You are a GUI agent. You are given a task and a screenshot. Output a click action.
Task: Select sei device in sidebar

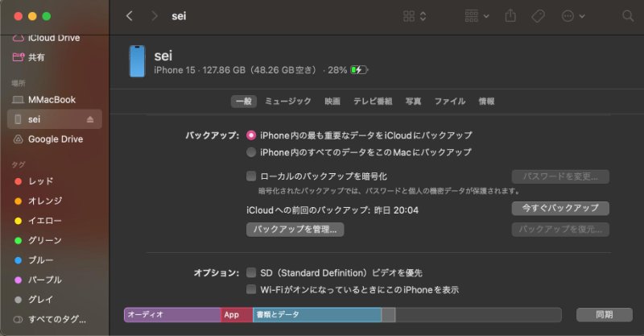click(55, 119)
